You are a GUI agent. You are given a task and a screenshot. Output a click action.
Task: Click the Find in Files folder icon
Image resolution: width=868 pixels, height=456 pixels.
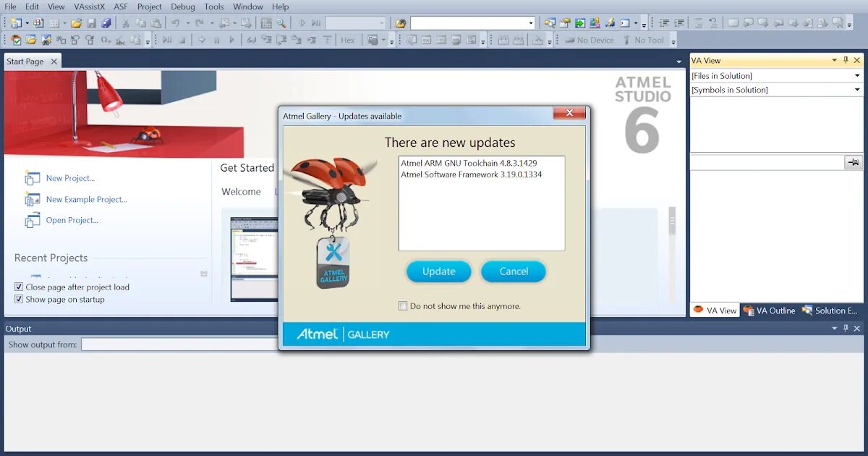[400, 23]
